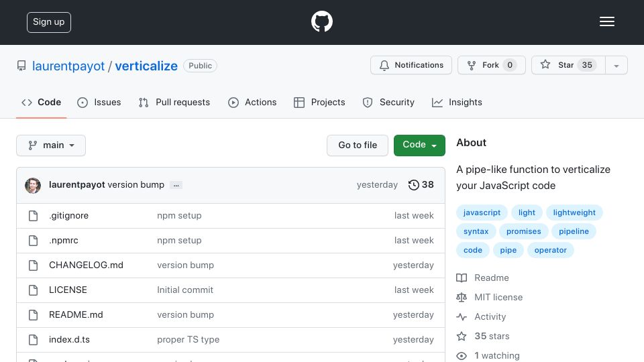Select the operator topic tag

click(550, 250)
